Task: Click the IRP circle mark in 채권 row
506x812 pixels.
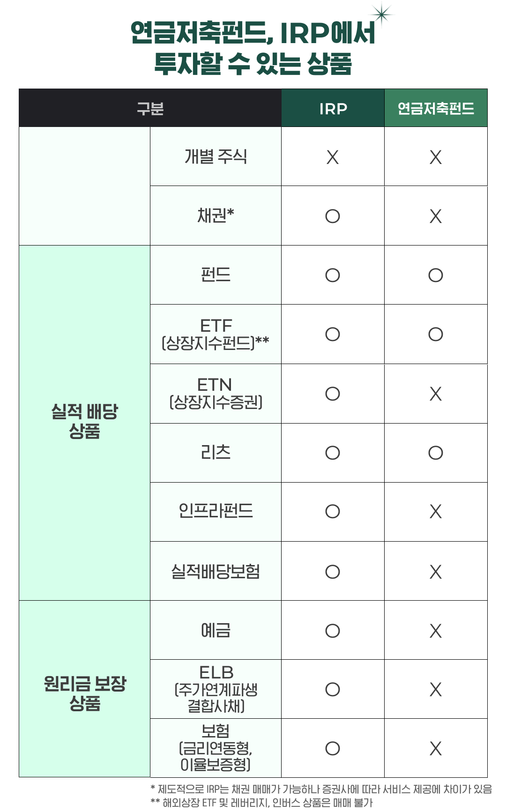Action: point(333,216)
